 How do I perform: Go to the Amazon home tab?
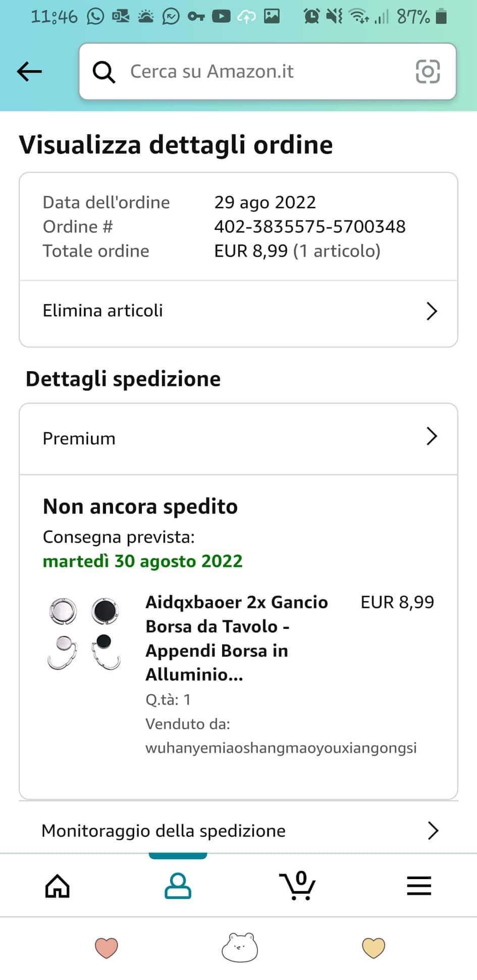(58, 886)
